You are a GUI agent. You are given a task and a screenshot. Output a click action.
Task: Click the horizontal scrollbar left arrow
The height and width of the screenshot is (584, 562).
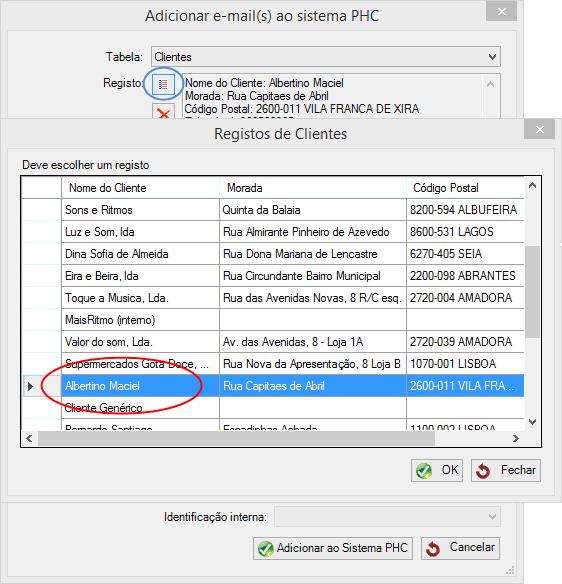pyautogui.click(x=29, y=438)
